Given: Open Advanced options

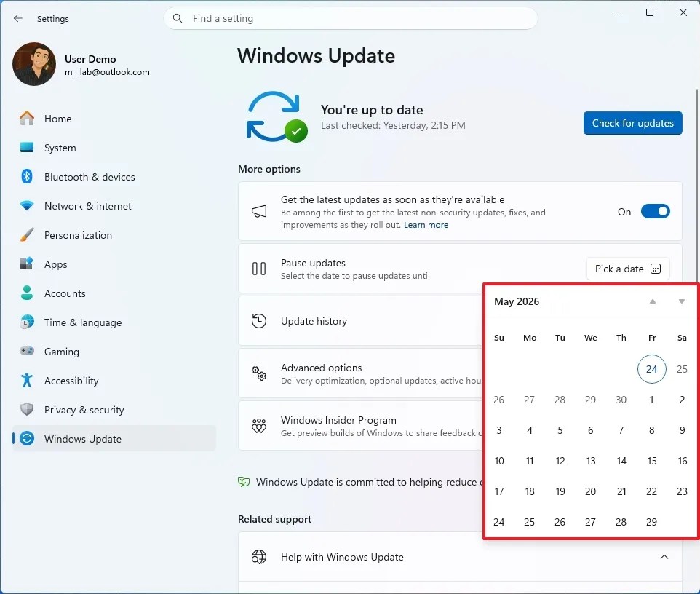Looking at the screenshot, I should (360, 373).
